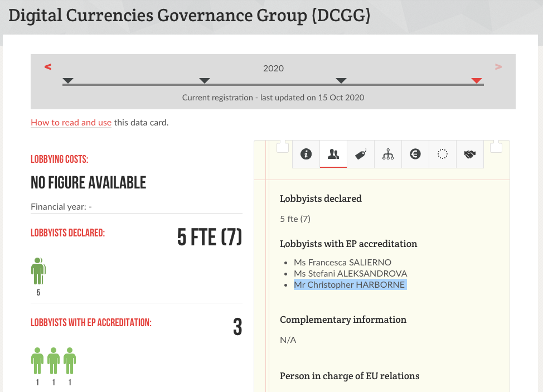Click first green accredited lobbyist icon
The width and height of the screenshot is (543, 392).
(x=37, y=361)
